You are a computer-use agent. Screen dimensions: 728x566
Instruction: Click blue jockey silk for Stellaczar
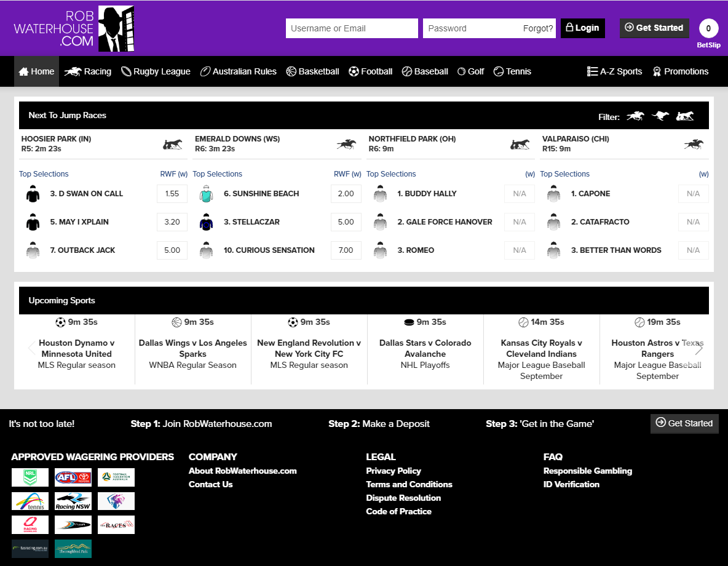coord(206,222)
